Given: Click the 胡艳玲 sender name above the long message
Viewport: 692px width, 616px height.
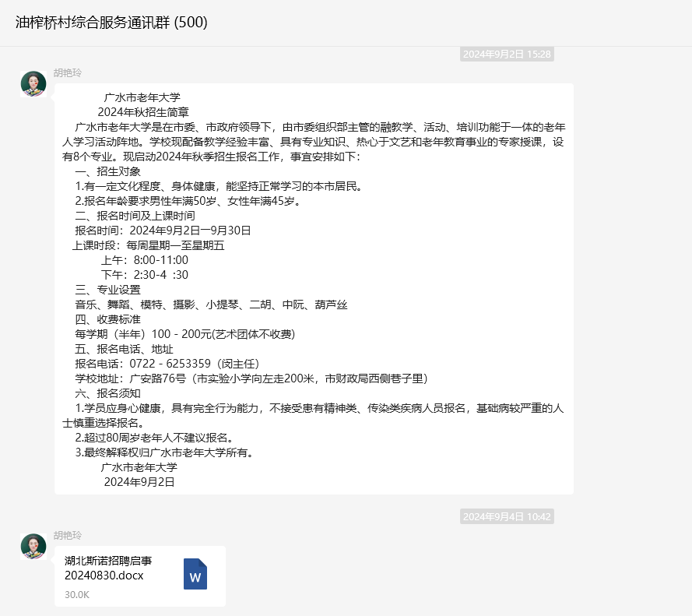Looking at the screenshot, I should [68, 73].
